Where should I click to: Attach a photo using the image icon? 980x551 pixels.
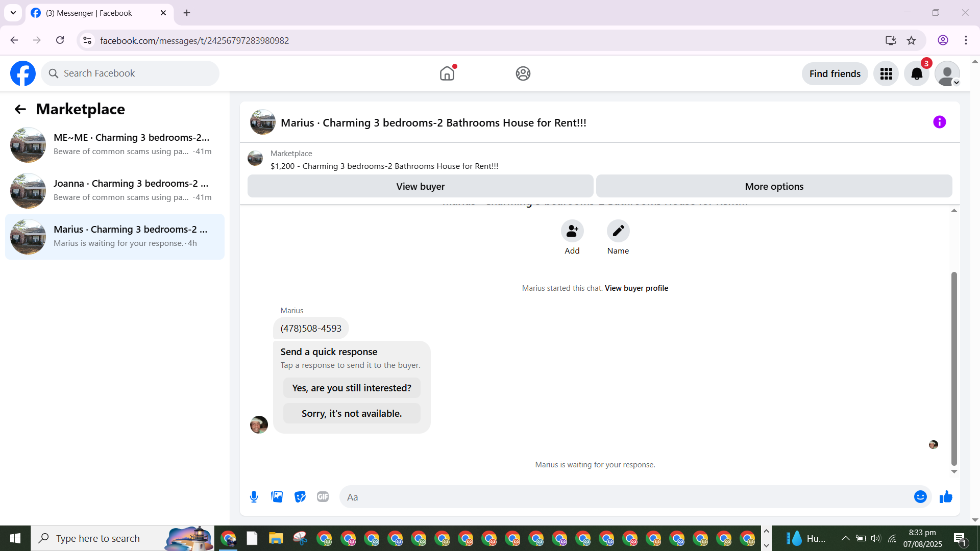[277, 497]
